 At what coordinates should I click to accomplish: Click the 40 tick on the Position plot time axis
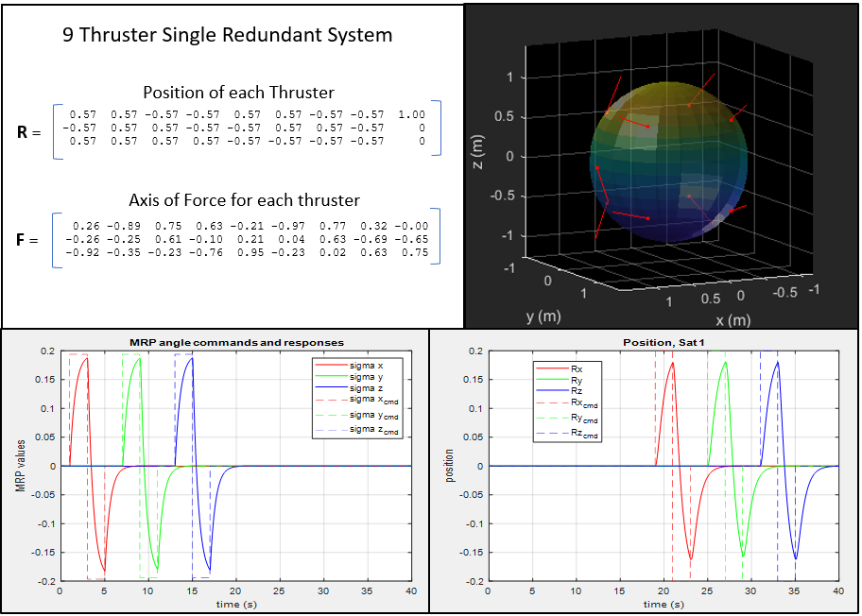[x=838, y=590]
